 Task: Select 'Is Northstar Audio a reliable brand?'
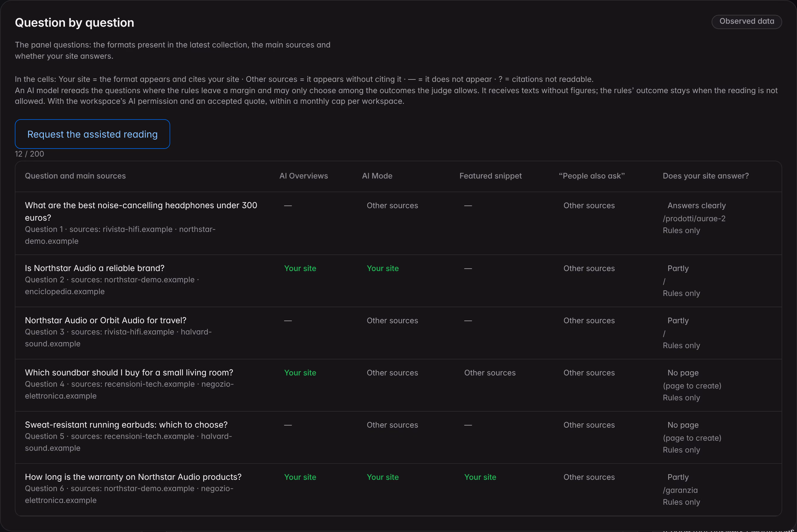pyautogui.click(x=95, y=268)
